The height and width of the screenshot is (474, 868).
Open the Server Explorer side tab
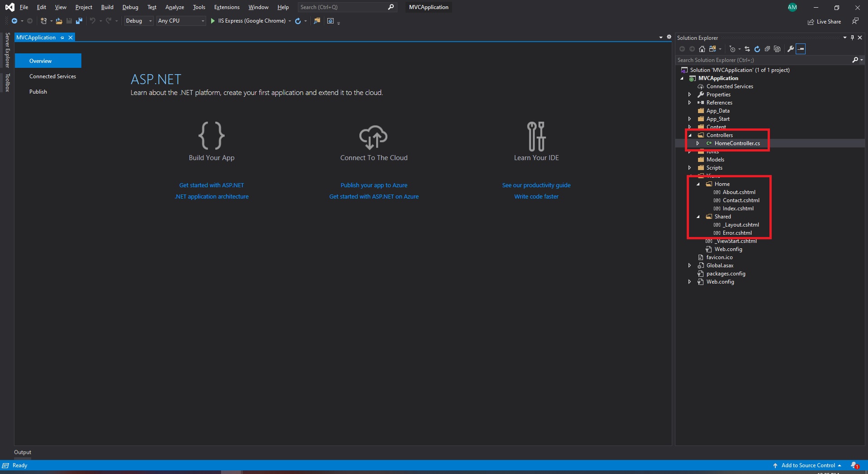tap(7, 50)
